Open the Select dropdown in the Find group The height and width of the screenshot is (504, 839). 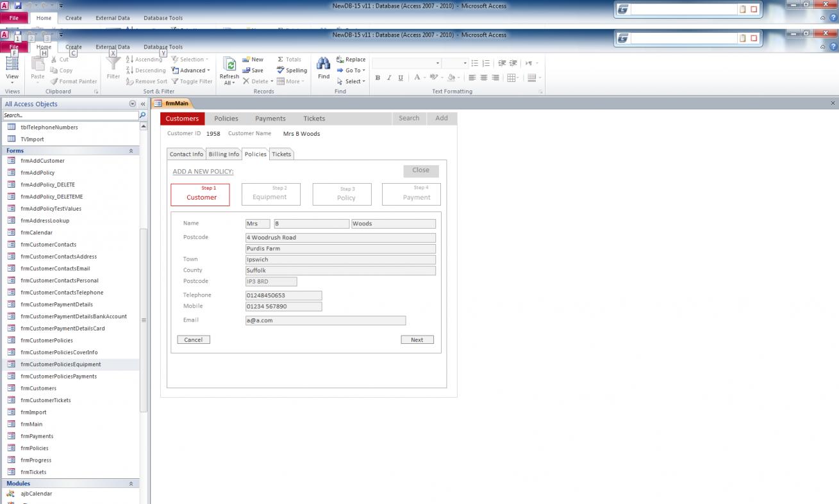351,81
